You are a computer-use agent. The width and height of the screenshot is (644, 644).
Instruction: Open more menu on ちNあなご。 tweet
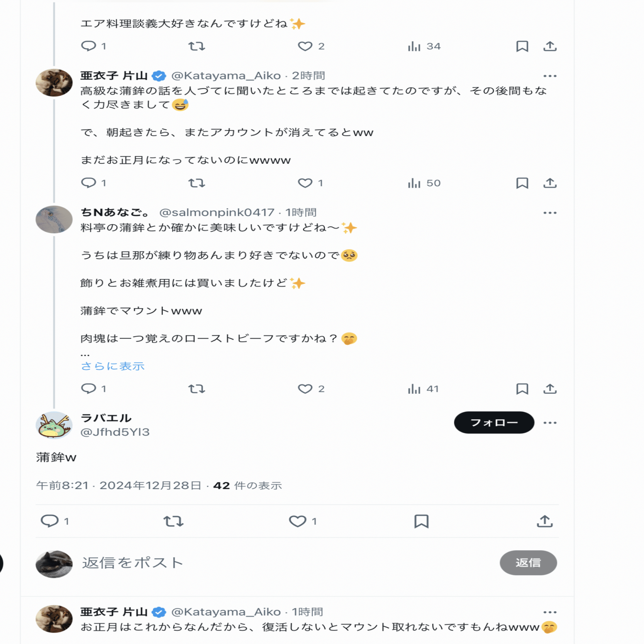point(550,212)
